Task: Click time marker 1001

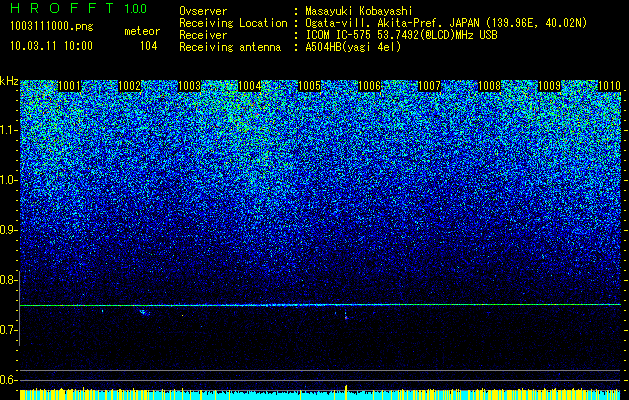Action: [x=69, y=85]
